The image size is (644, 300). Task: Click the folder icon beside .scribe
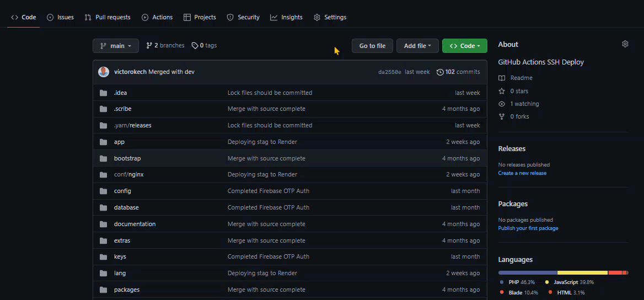point(104,109)
